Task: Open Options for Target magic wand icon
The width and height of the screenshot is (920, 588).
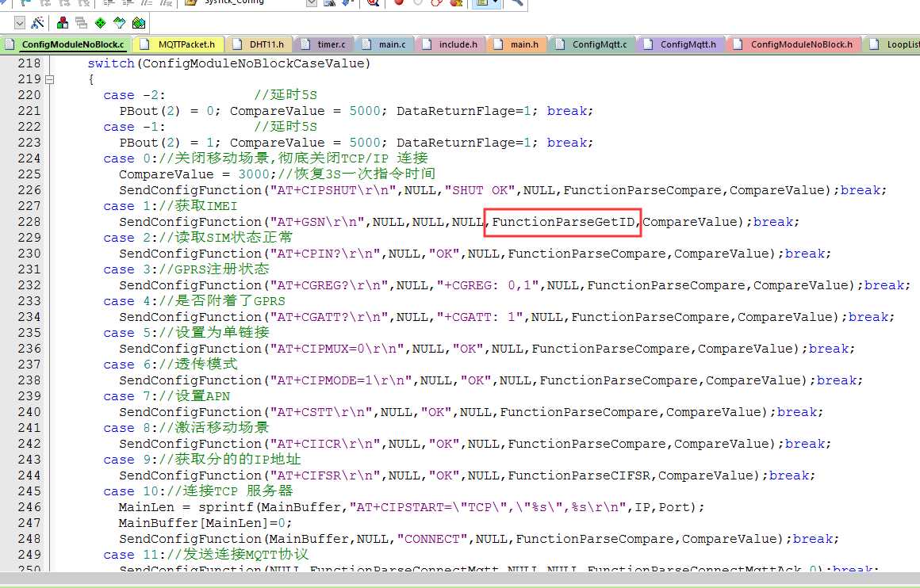Action: click(38, 23)
